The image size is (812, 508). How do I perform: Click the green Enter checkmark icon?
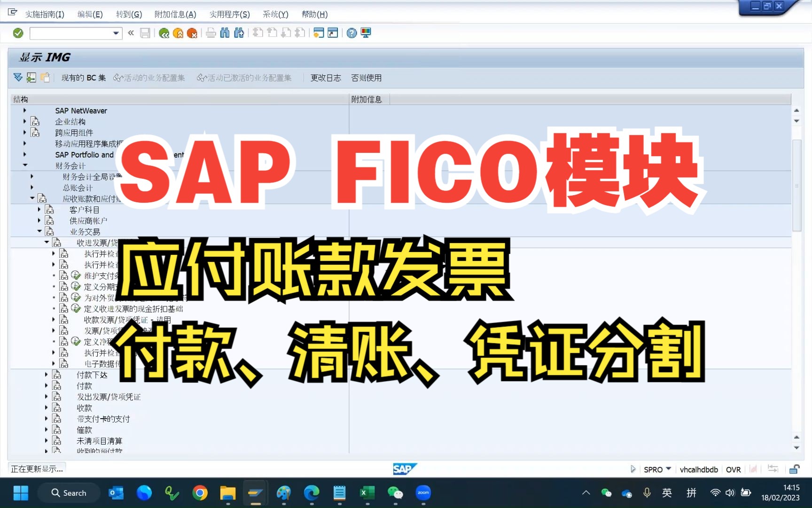tap(18, 33)
